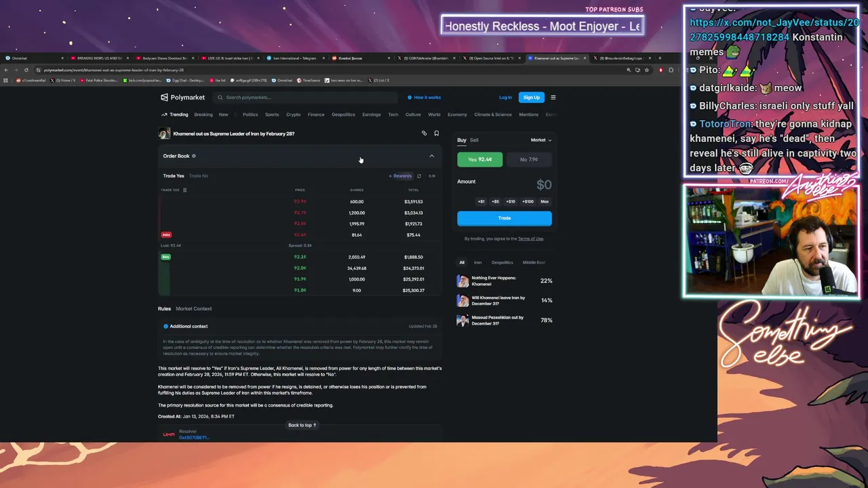
Task: Go to Breaking category
Action: coord(203,115)
